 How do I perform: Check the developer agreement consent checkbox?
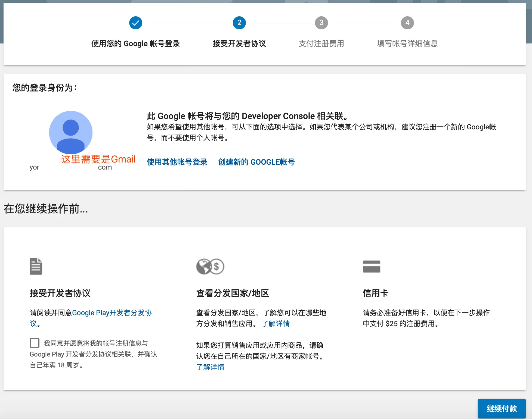[x=35, y=343]
